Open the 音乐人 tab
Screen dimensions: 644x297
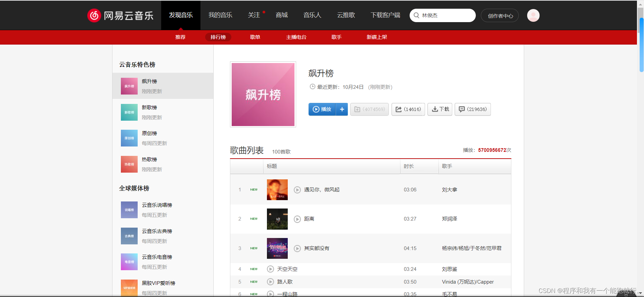(312, 15)
